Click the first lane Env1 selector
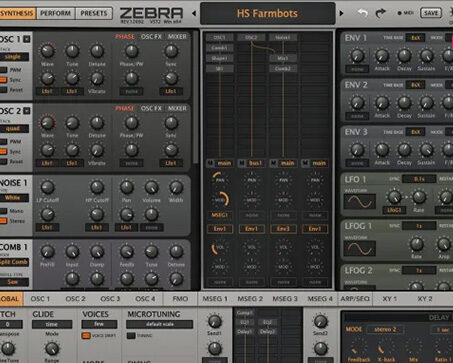 point(219,229)
